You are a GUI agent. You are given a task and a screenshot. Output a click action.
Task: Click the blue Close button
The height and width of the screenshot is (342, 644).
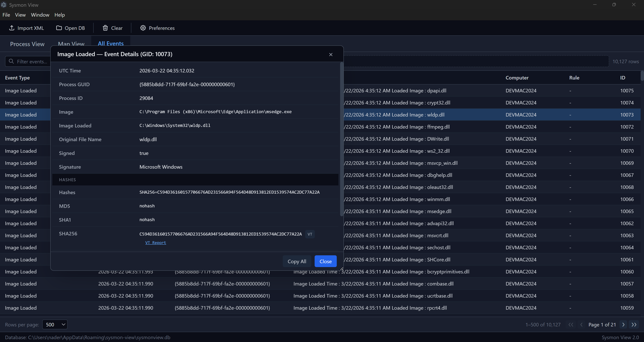[326, 261]
